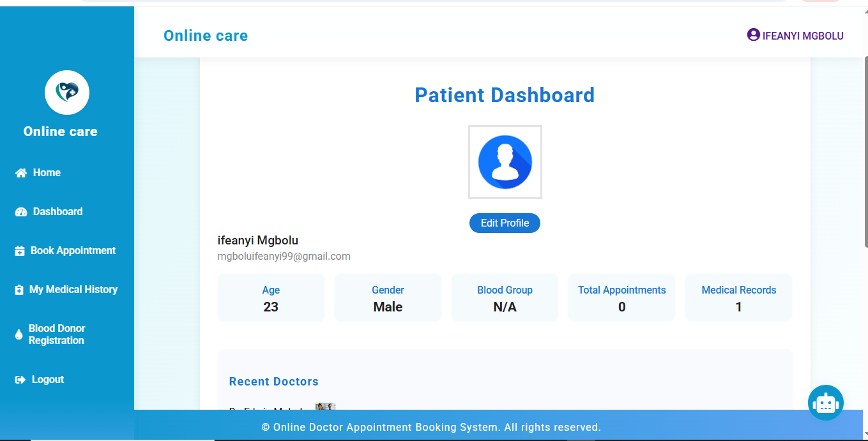Click the Logout arrow icon

coord(20,380)
